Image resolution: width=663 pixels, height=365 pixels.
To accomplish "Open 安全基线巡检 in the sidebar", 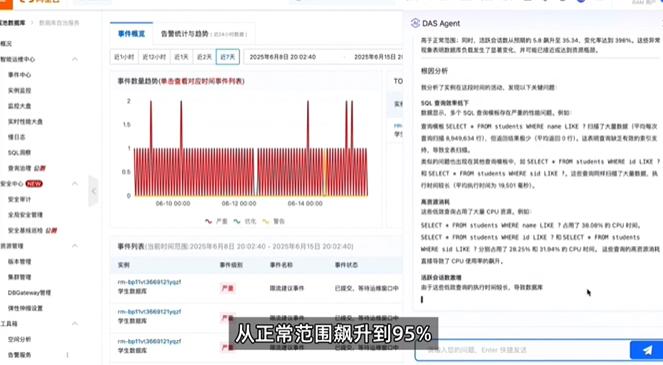I will pyautogui.click(x=25, y=231).
